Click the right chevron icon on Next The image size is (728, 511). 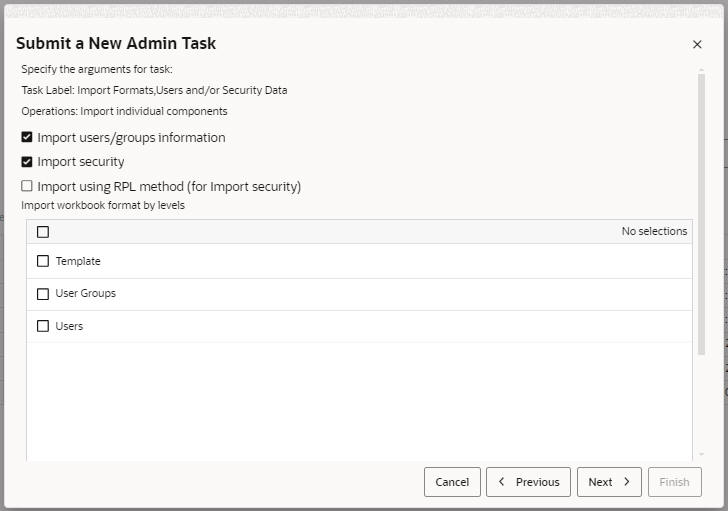(x=627, y=482)
